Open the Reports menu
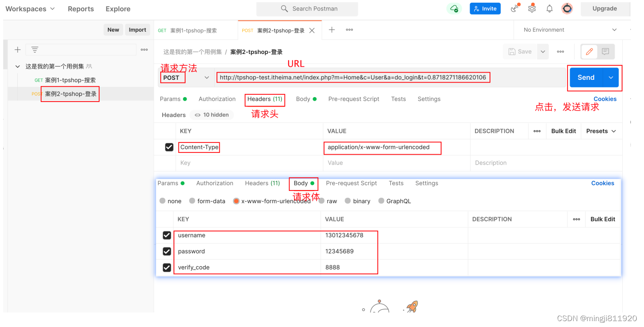 click(x=81, y=9)
